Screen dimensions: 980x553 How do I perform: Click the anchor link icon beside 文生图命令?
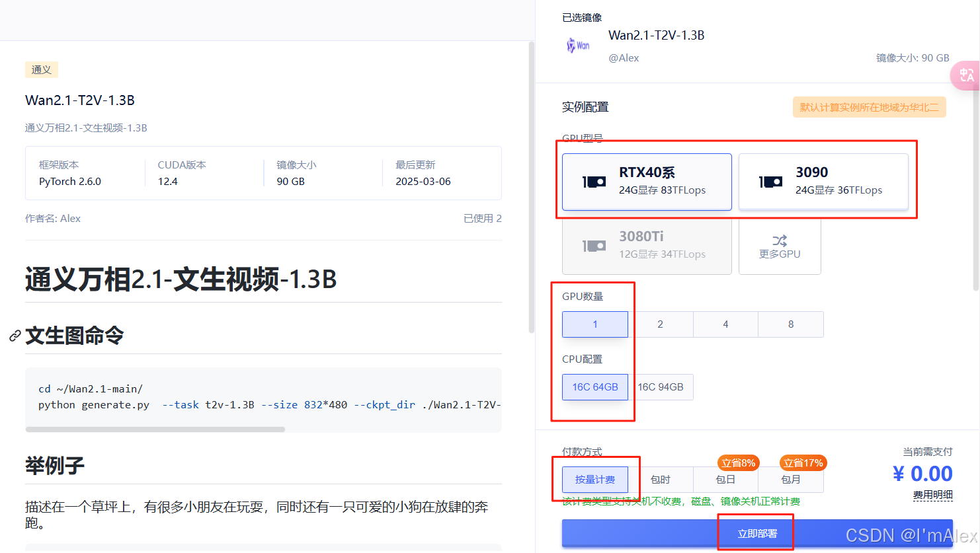coord(14,336)
